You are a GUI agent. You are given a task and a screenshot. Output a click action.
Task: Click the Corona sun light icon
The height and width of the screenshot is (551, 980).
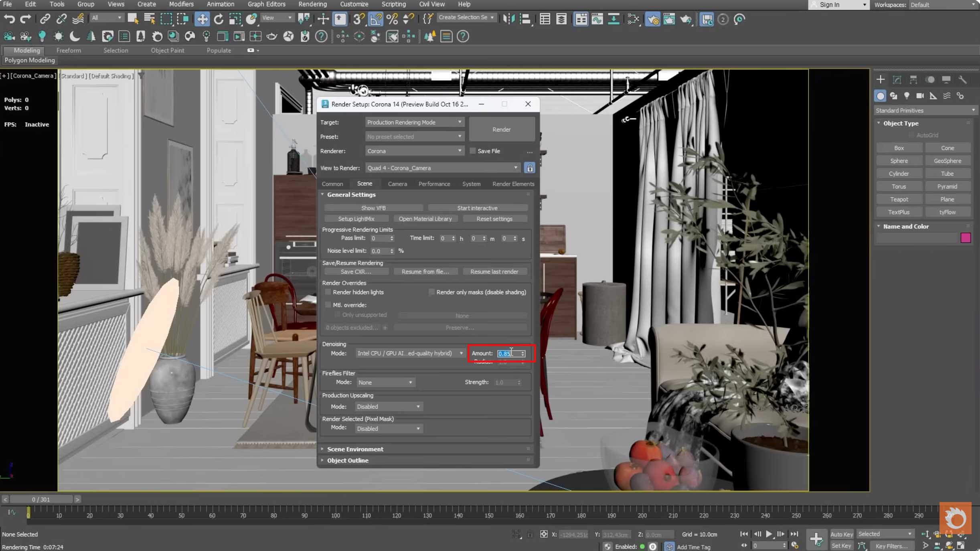click(x=59, y=36)
